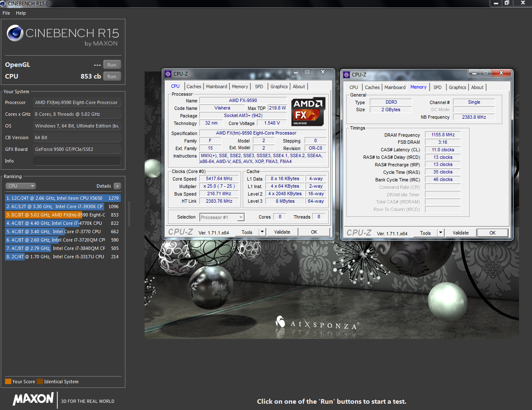Click the GFX Board field
The width and height of the screenshot is (532, 410).
tap(77, 149)
